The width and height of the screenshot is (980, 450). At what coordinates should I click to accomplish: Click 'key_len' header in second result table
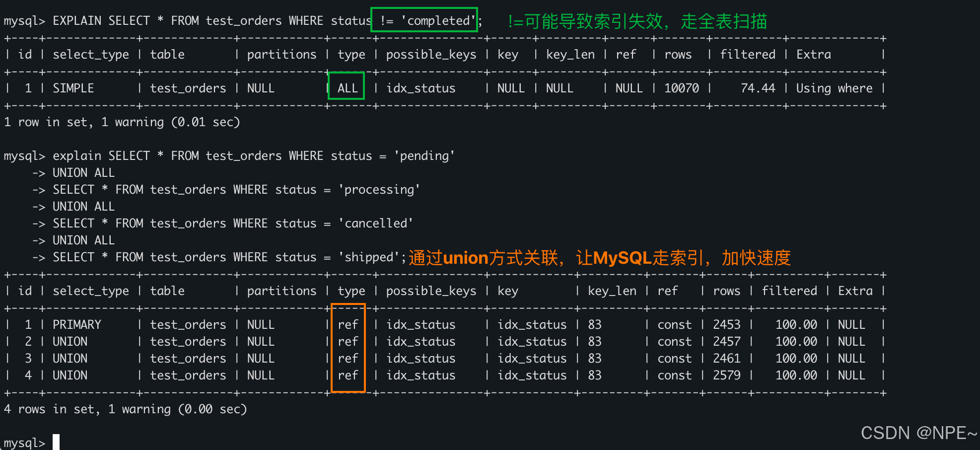coord(612,291)
